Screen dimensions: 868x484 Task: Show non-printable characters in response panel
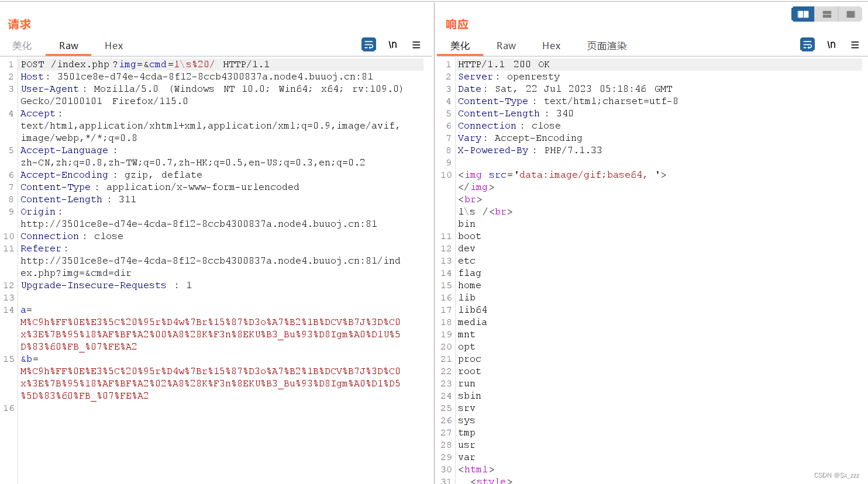point(831,44)
